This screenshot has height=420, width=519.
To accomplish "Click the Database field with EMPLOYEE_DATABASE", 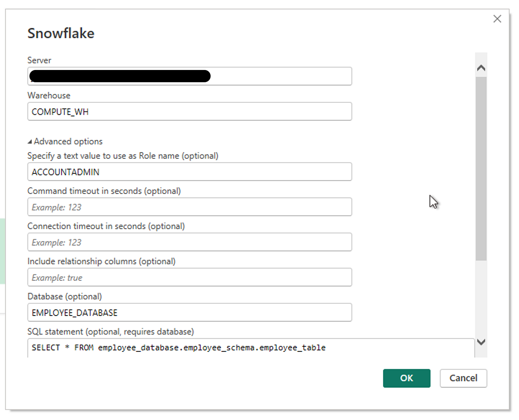I will point(189,313).
